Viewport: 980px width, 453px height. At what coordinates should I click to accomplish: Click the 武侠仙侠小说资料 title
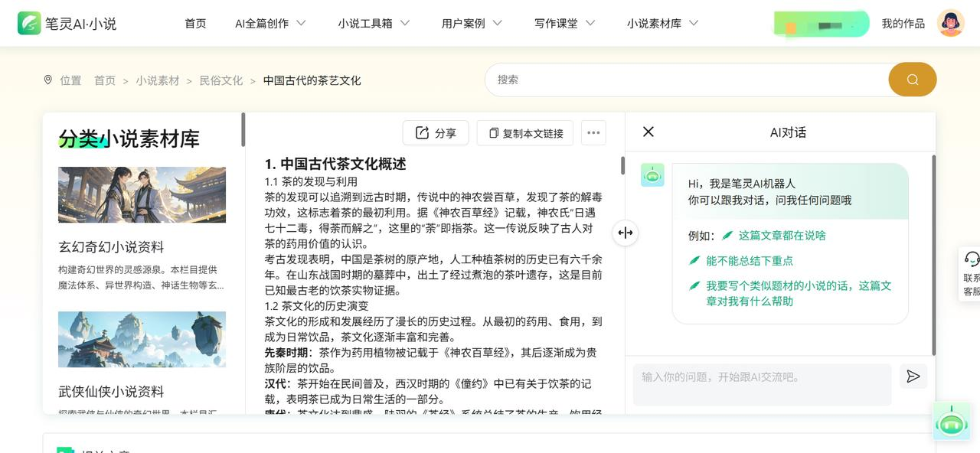[x=111, y=391]
